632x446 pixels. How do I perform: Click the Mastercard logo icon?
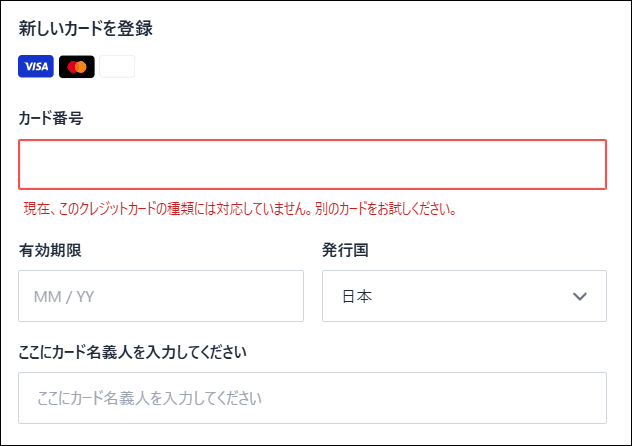[77, 67]
